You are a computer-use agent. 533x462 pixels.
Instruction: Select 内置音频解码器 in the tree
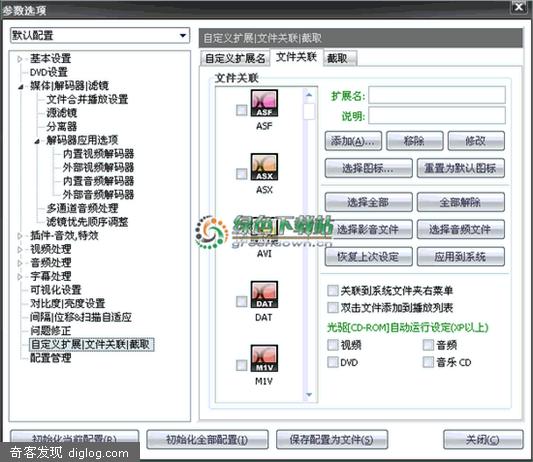(x=99, y=181)
